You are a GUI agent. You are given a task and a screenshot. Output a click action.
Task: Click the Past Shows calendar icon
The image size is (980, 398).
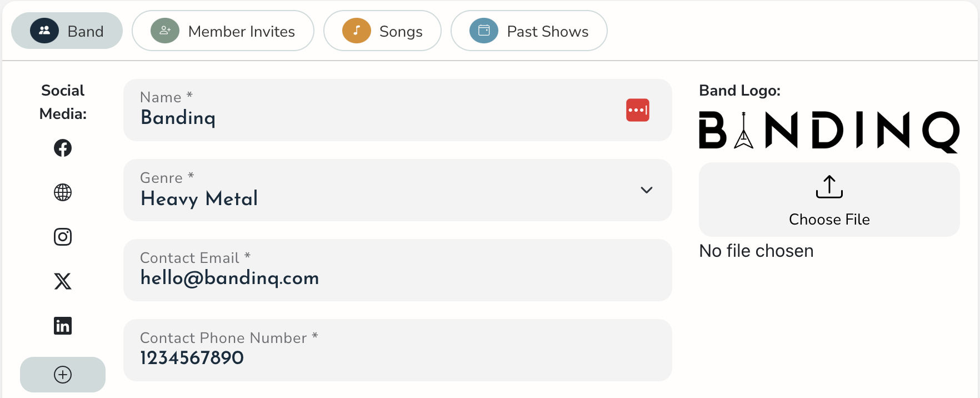483,31
